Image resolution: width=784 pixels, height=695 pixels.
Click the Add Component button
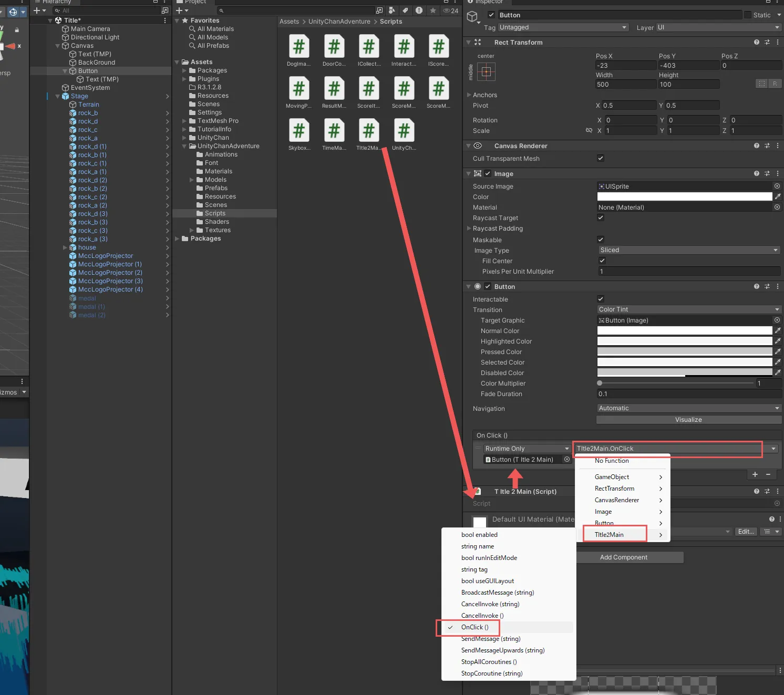pyautogui.click(x=623, y=557)
